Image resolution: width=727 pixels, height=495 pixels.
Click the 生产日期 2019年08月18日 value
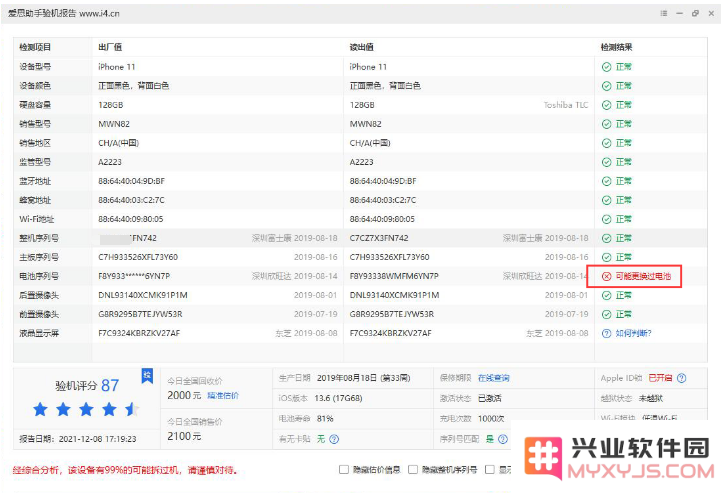pyautogui.click(x=364, y=378)
